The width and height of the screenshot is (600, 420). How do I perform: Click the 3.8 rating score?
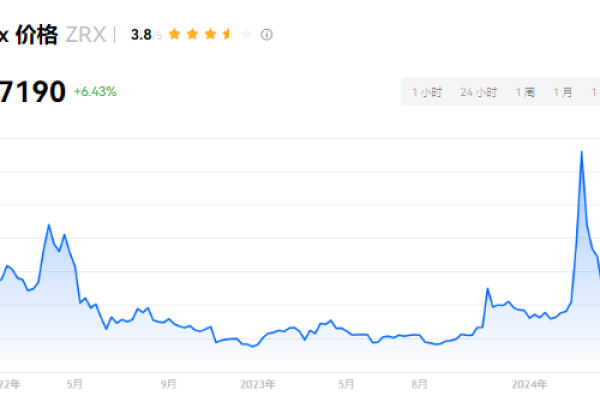point(141,34)
